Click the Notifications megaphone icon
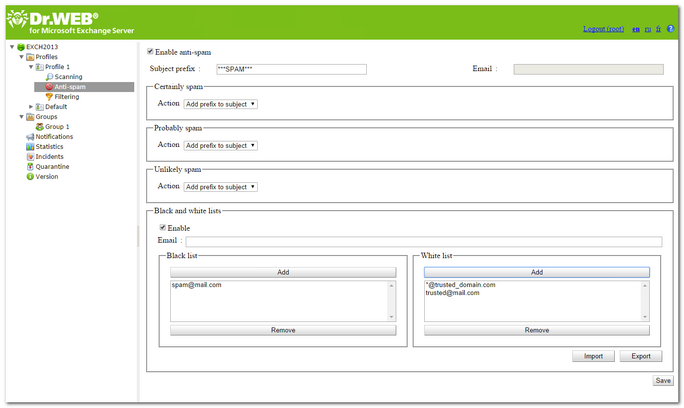The image size is (684, 408). pyautogui.click(x=30, y=137)
